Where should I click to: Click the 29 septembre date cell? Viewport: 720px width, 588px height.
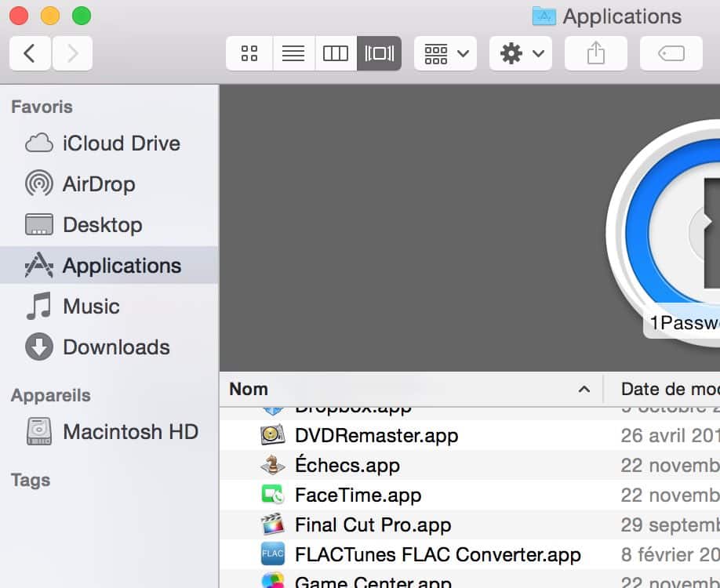pyautogui.click(x=671, y=525)
